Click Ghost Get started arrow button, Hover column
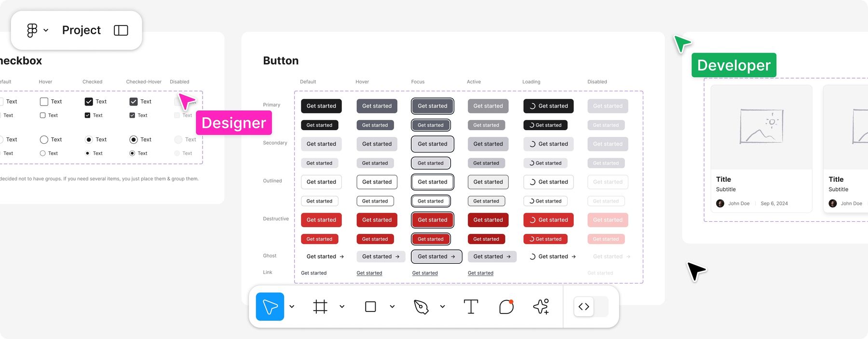This screenshot has width=868, height=339. [381, 257]
